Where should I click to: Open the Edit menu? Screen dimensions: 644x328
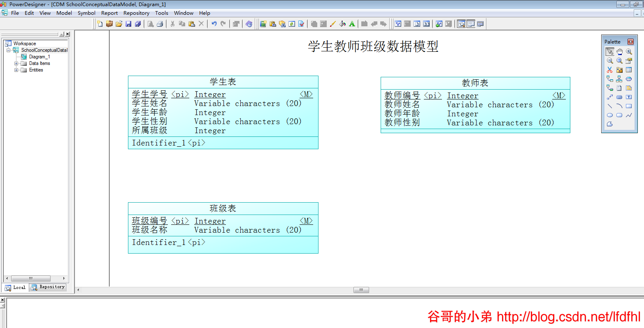point(29,13)
